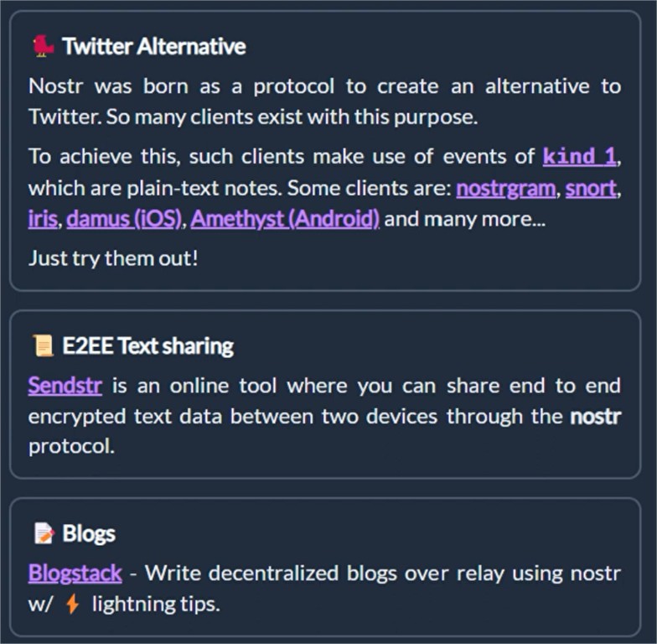Click the Blogs heading

(x=89, y=533)
